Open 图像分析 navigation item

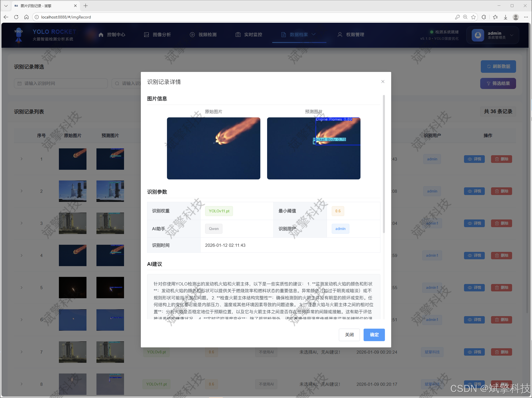[x=158, y=35]
